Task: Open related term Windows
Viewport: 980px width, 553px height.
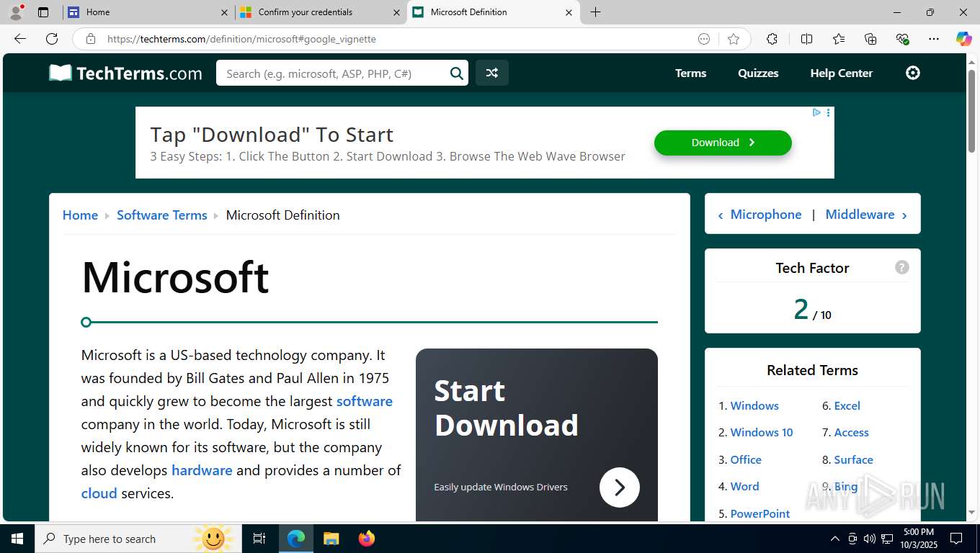Action: pos(754,405)
